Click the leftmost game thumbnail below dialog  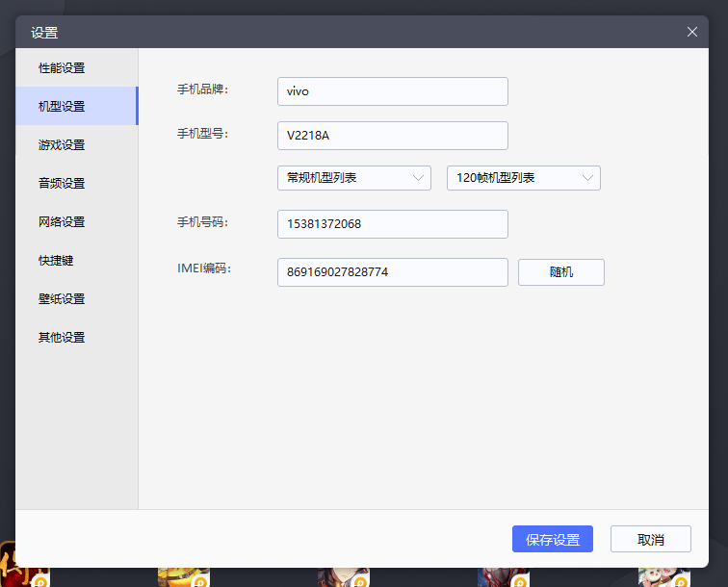tap(21, 575)
